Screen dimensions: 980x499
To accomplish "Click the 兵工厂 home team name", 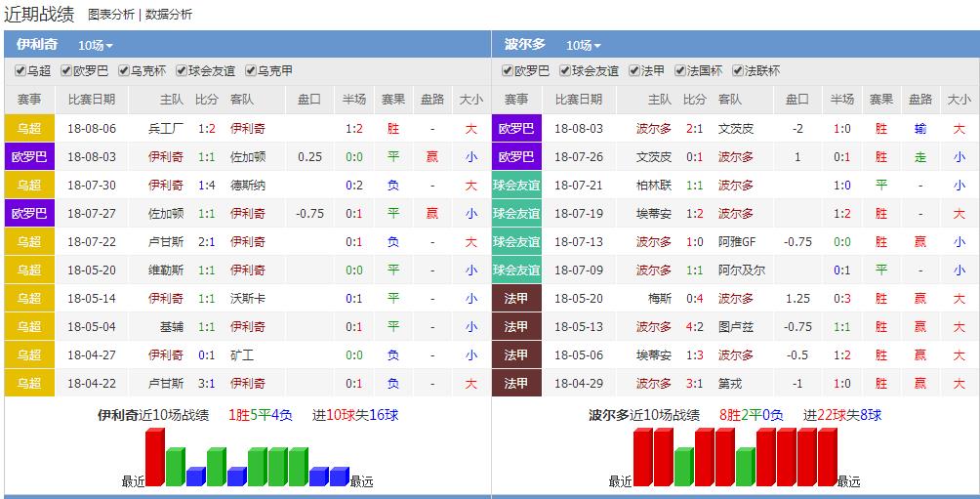I will click(165, 129).
